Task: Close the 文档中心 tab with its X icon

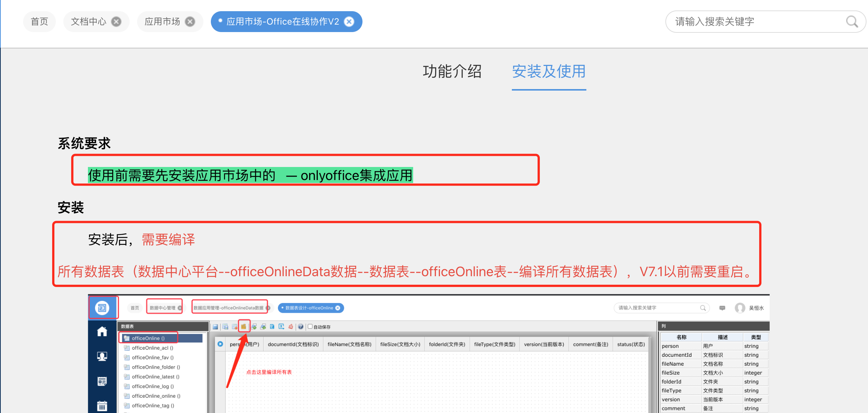Action: (116, 22)
